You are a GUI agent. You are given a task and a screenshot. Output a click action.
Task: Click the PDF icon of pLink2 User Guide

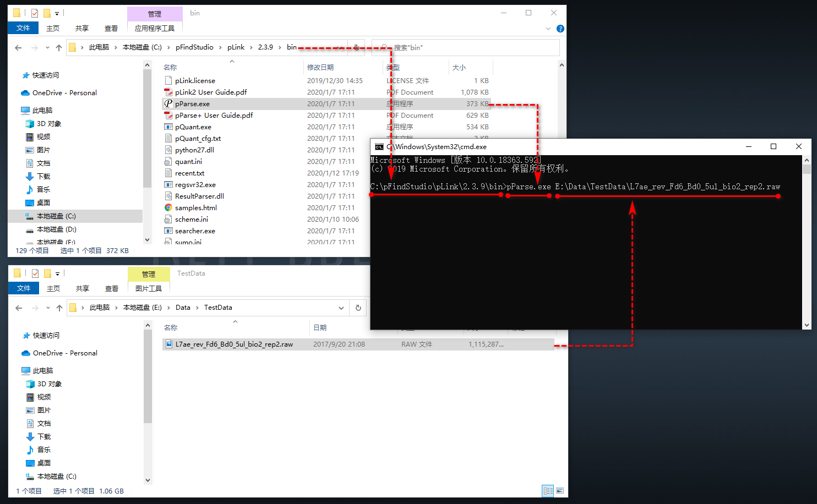[168, 92]
